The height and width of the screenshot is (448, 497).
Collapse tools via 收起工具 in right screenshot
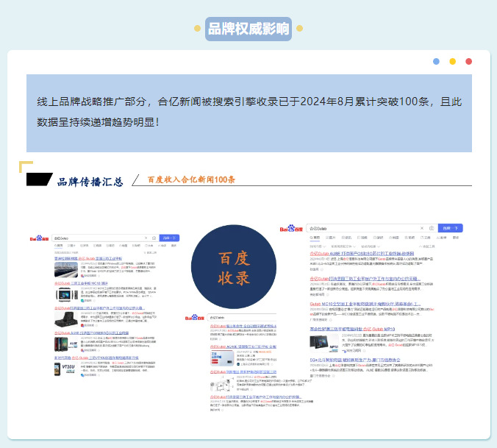(426, 246)
